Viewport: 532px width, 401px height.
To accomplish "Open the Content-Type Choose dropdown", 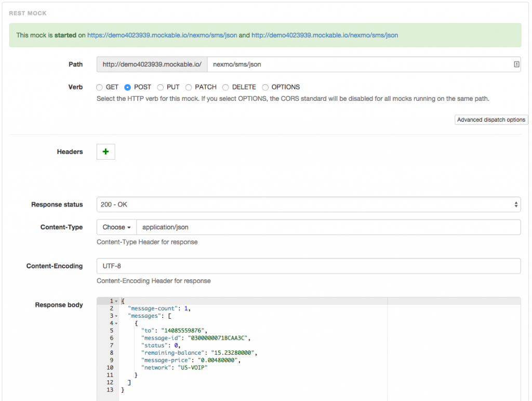I will 116,227.
